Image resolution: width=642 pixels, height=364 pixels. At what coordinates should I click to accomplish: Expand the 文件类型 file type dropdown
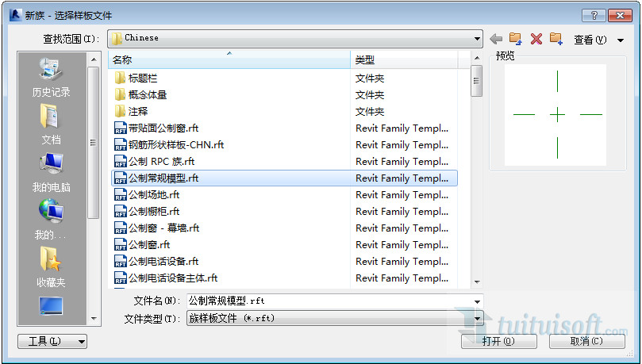click(477, 318)
